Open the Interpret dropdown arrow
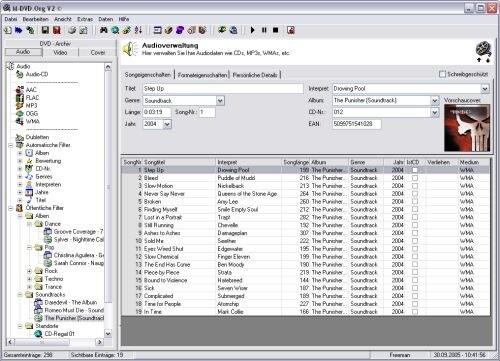 click(485, 89)
